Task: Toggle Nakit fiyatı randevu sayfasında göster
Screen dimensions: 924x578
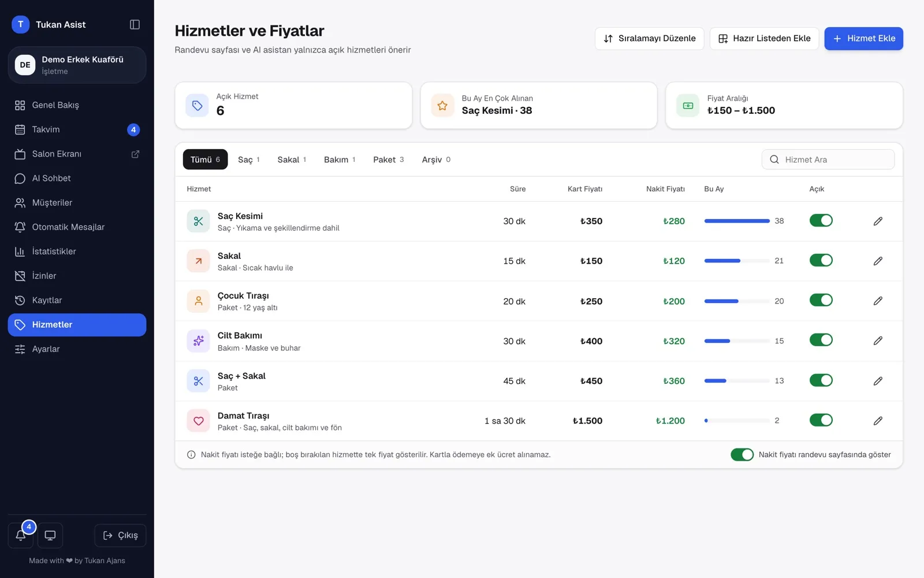Action: 742,454
